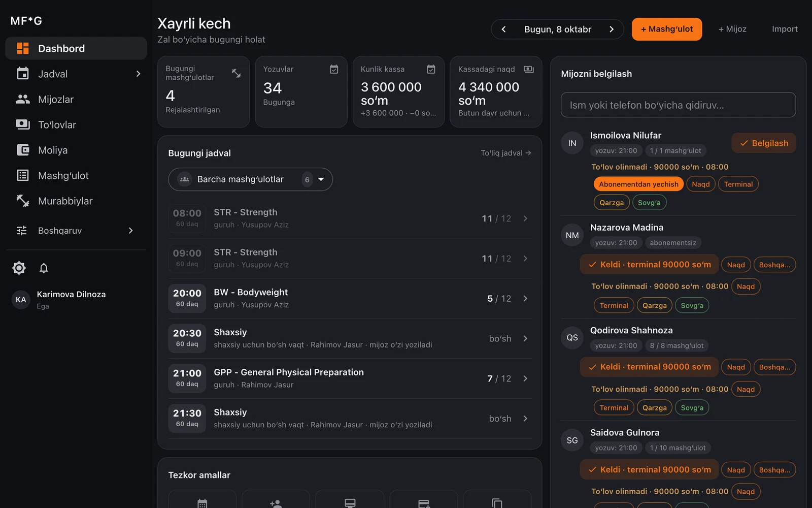This screenshot has height=508, width=812.
Task: Click the MF*G logo
Action: [26, 21]
